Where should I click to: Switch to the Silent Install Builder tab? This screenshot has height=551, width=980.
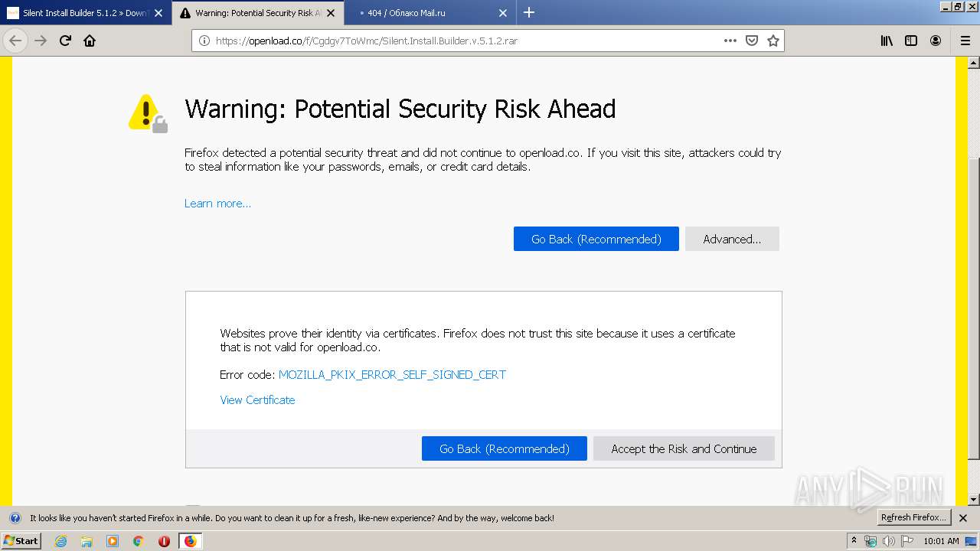click(84, 13)
